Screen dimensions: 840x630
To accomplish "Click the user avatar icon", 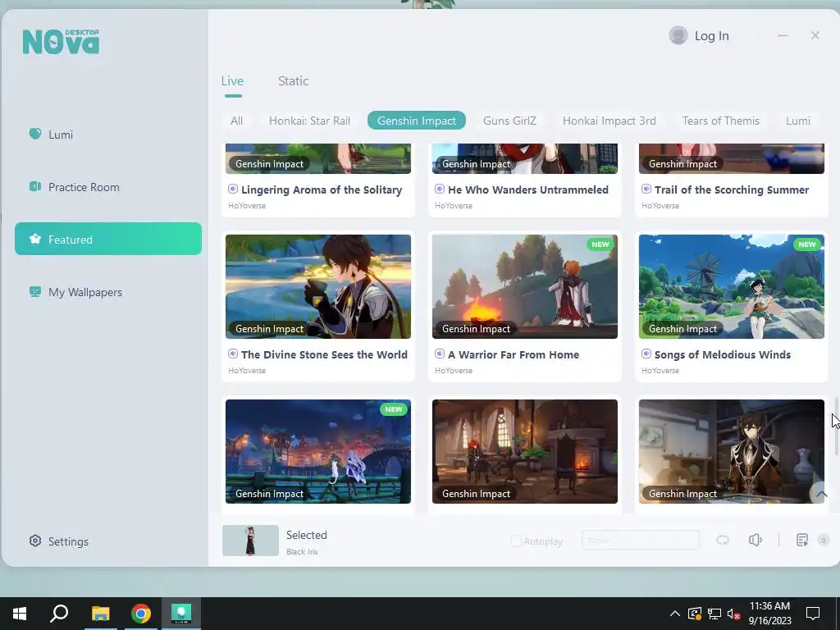I will click(678, 35).
